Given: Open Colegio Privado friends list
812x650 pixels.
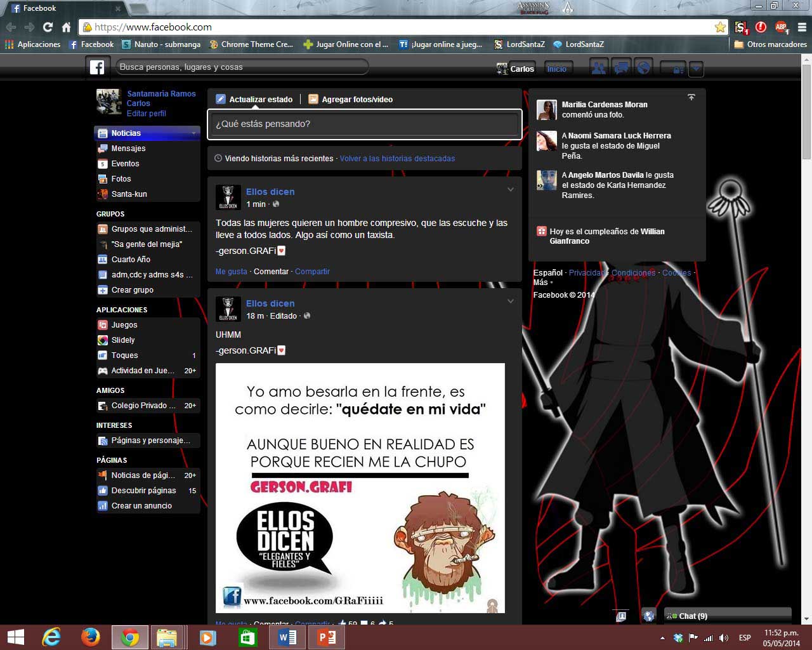Looking at the screenshot, I should pos(147,406).
